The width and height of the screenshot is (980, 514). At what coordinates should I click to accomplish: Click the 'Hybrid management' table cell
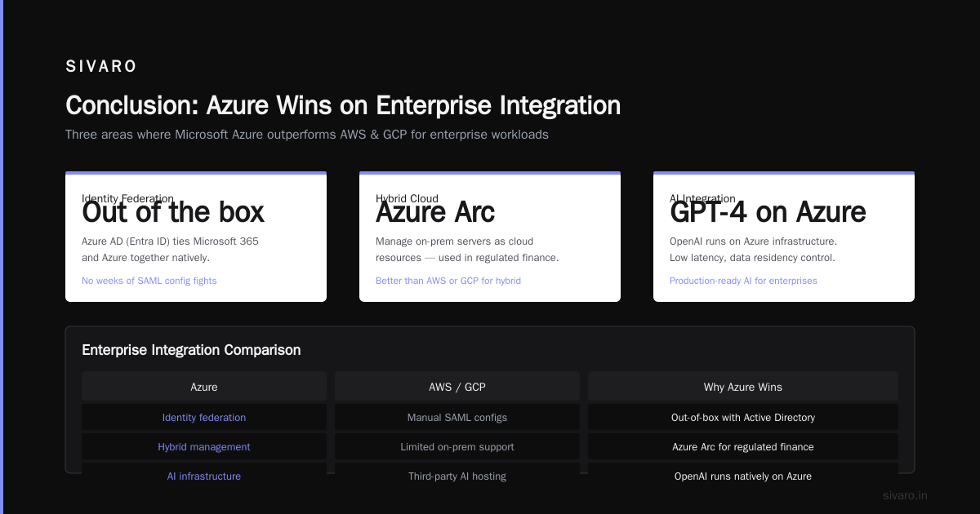(204, 447)
